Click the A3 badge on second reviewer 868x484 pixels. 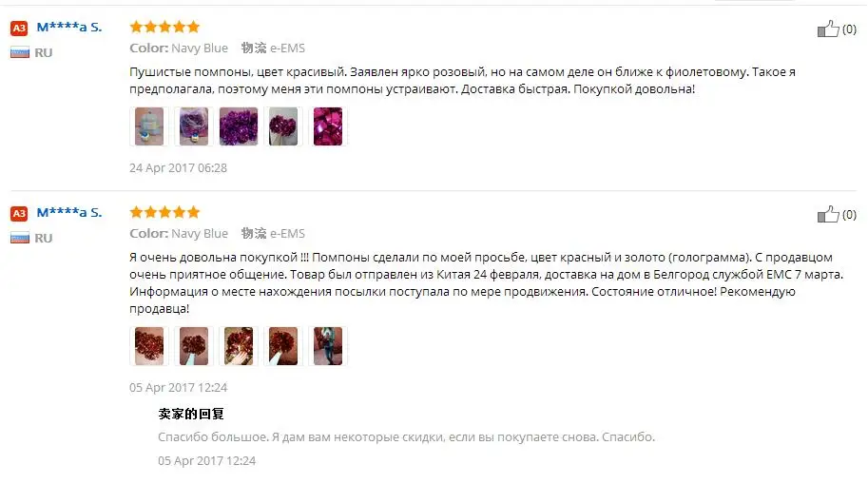coord(19,214)
